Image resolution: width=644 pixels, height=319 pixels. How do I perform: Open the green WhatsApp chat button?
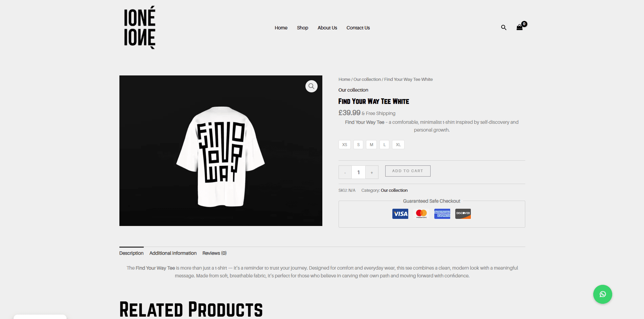tap(602, 294)
